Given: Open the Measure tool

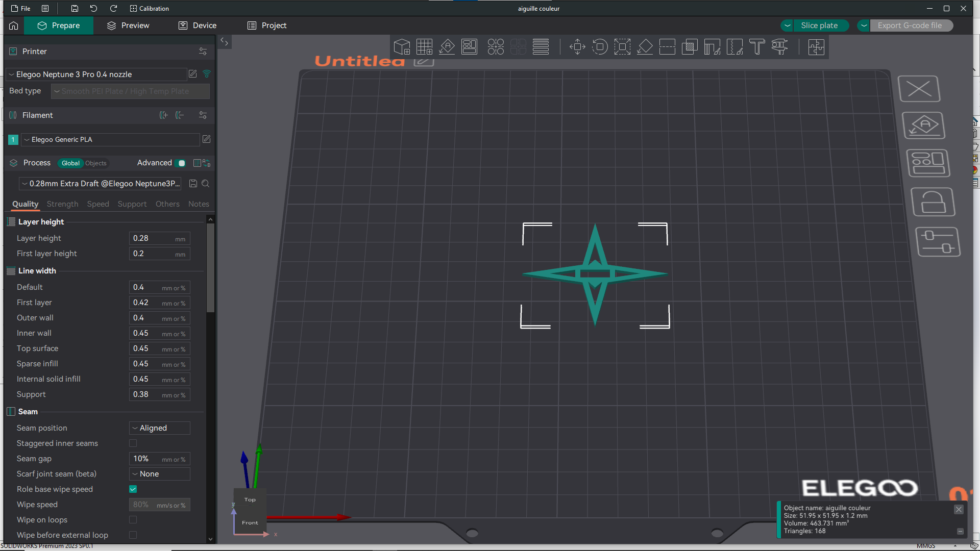Looking at the screenshot, I should pos(779,46).
